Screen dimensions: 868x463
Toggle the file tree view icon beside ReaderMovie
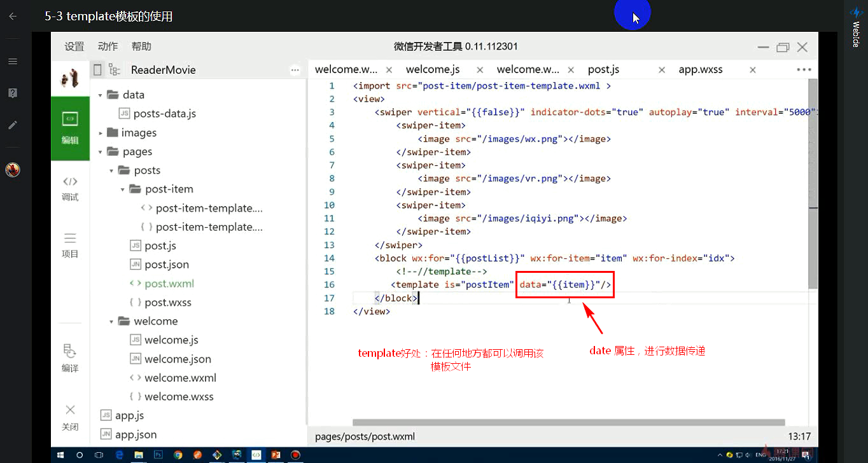coord(115,69)
